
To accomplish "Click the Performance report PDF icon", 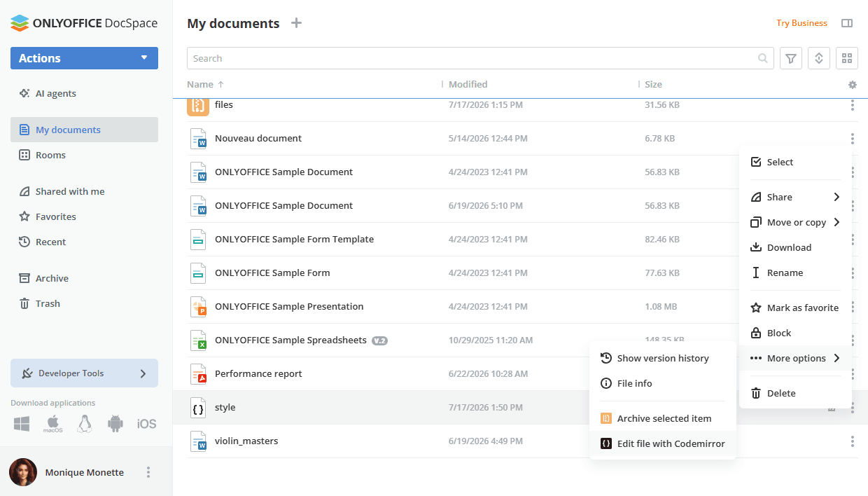I will [x=199, y=373].
